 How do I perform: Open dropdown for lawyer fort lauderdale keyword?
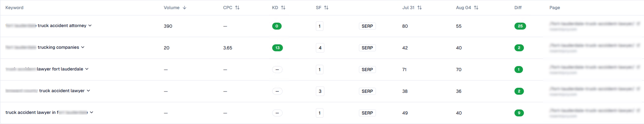click(x=87, y=69)
